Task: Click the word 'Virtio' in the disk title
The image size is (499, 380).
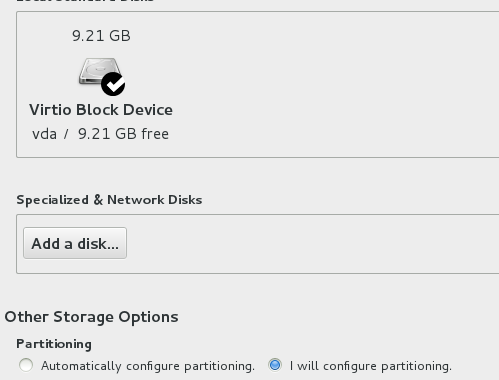Action: click(x=50, y=110)
